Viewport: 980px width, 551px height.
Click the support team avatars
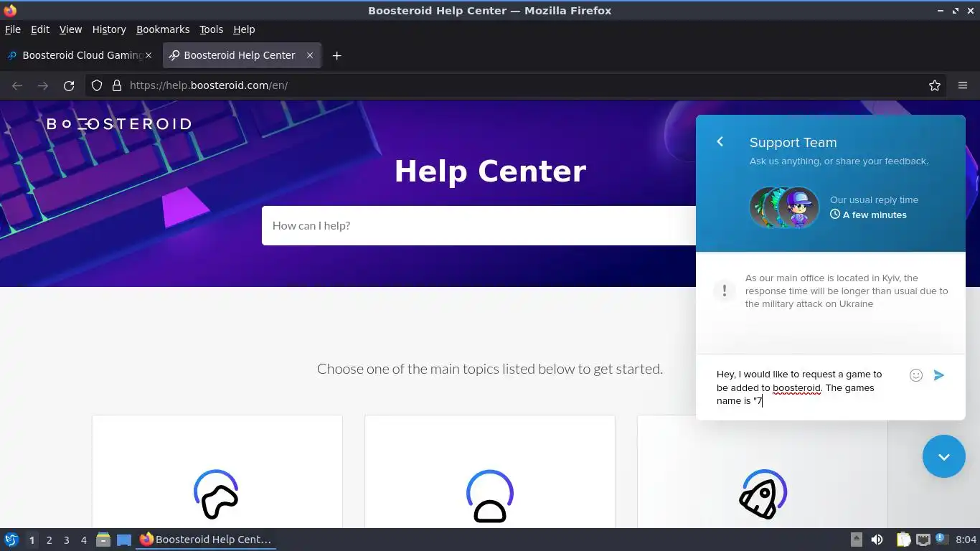tap(784, 207)
